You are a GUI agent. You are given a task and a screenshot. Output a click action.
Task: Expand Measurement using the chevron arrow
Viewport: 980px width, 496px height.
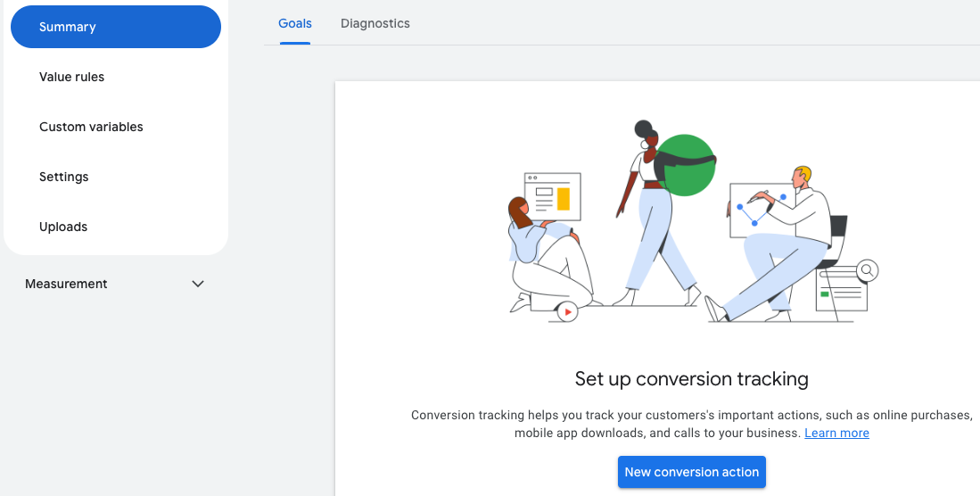(x=198, y=284)
